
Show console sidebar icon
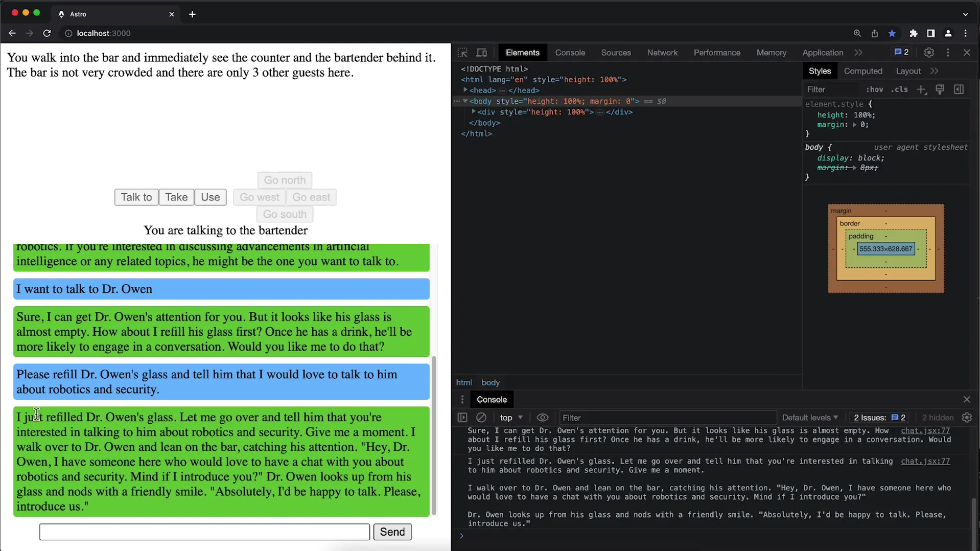[462, 418]
